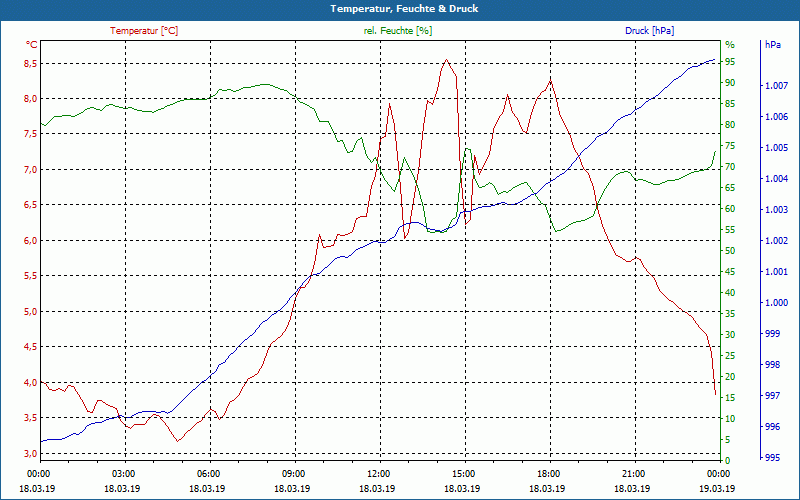800x500 pixels.
Task: Click the '°C' unit label on temperature axis
Action: pos(31,44)
